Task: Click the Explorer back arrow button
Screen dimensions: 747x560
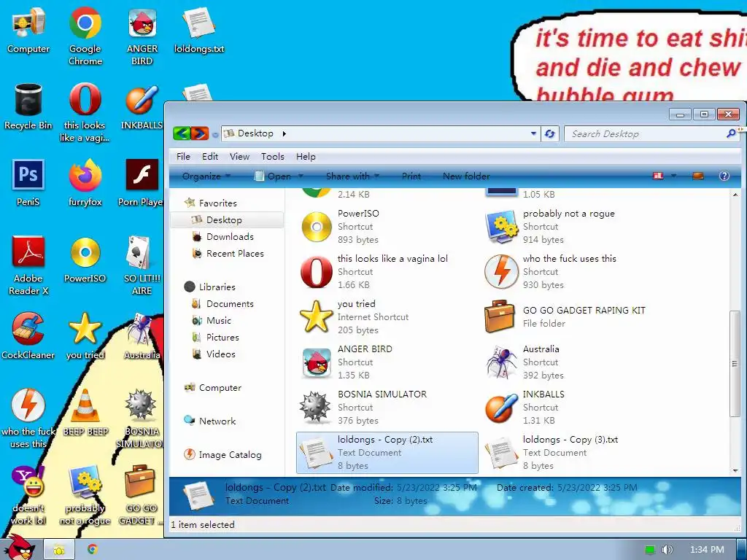Action: click(182, 133)
